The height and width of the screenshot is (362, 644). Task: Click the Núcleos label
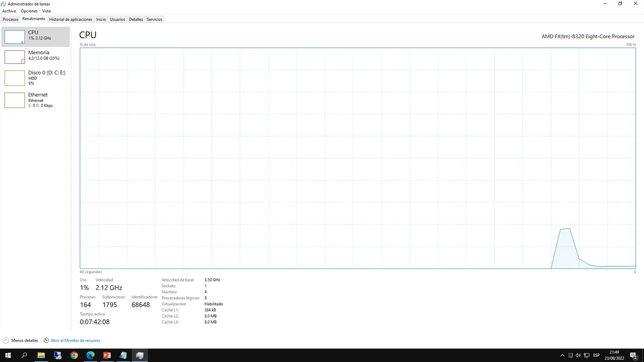pos(170,292)
